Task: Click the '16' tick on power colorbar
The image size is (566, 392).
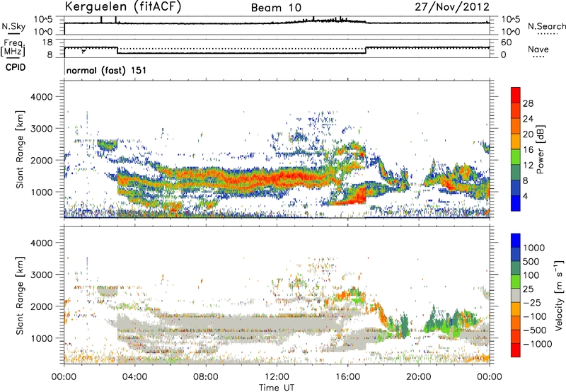Action: tap(528, 150)
